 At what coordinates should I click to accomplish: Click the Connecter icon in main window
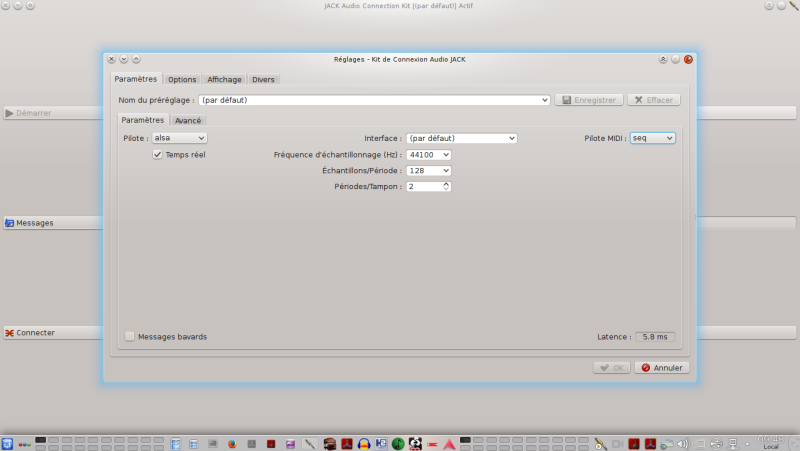(9, 333)
